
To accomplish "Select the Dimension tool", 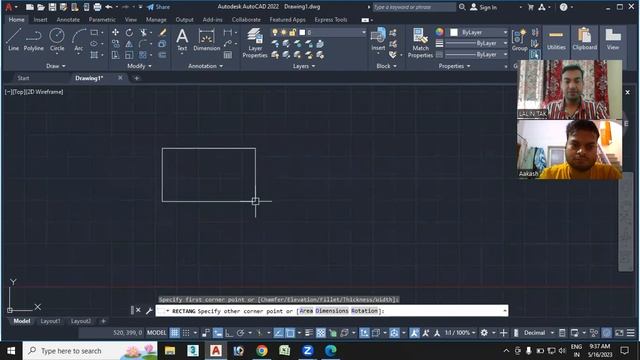I will click(207, 40).
